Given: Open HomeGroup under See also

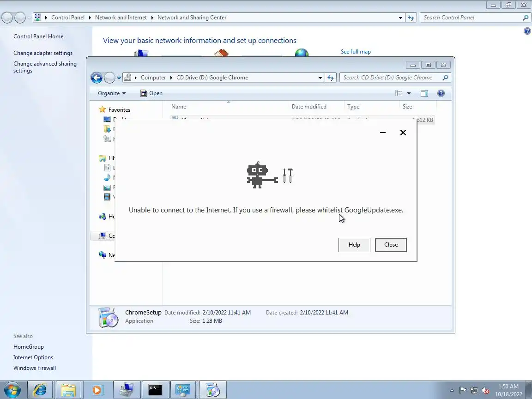Looking at the screenshot, I should [x=29, y=347].
